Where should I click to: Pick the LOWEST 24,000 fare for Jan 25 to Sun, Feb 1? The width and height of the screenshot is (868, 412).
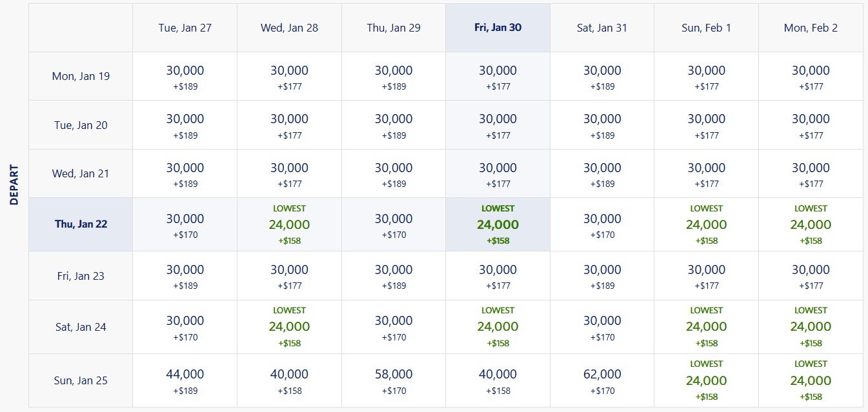[706, 380]
